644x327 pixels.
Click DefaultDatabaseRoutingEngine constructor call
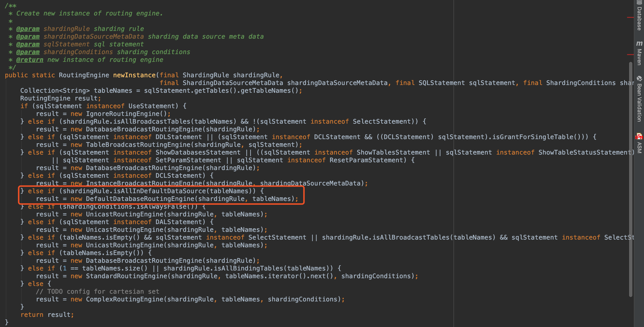(140, 199)
